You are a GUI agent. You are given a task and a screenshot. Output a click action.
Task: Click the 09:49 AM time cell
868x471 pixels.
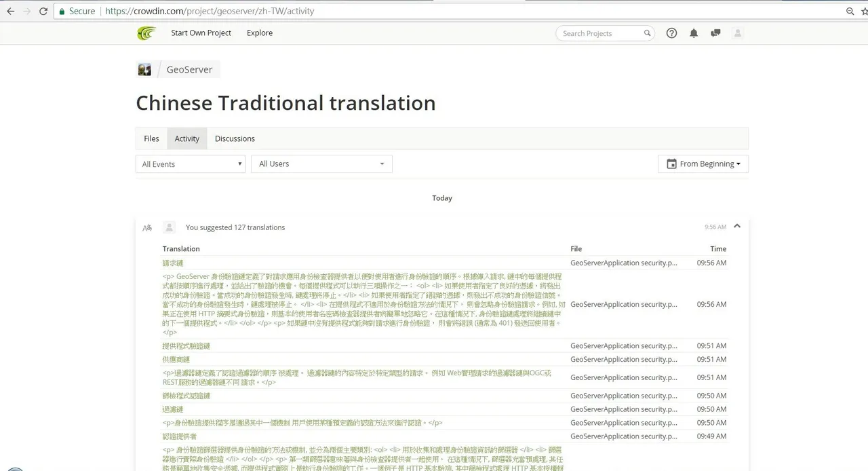coord(712,436)
